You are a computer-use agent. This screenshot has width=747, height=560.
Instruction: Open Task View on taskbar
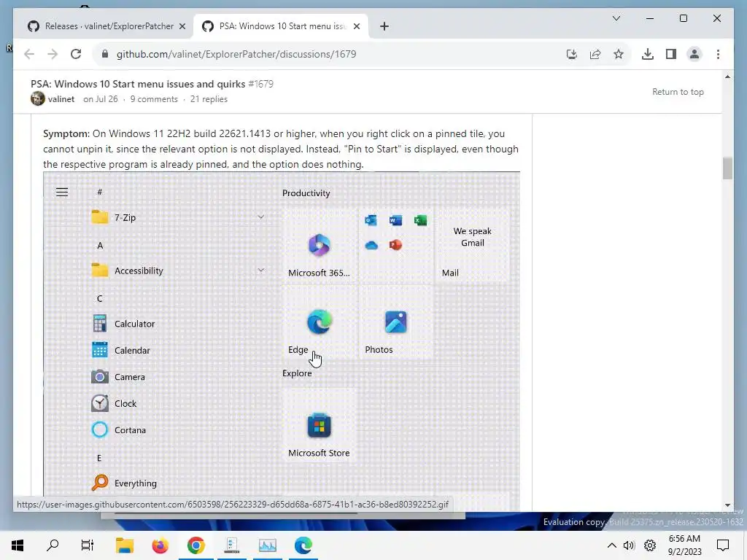point(88,545)
